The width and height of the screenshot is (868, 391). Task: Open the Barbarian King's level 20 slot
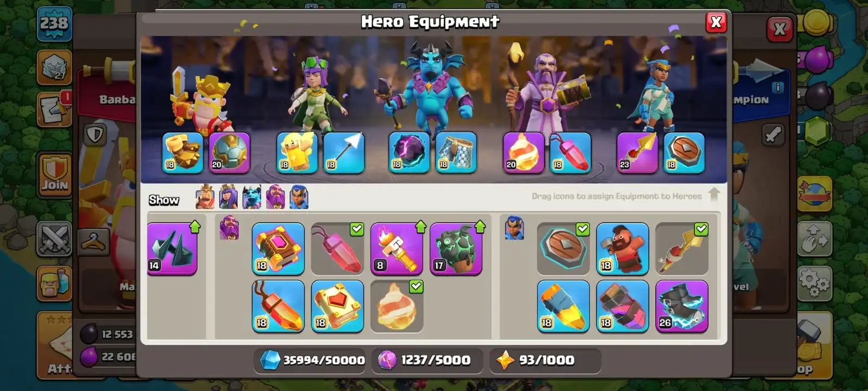tap(229, 153)
